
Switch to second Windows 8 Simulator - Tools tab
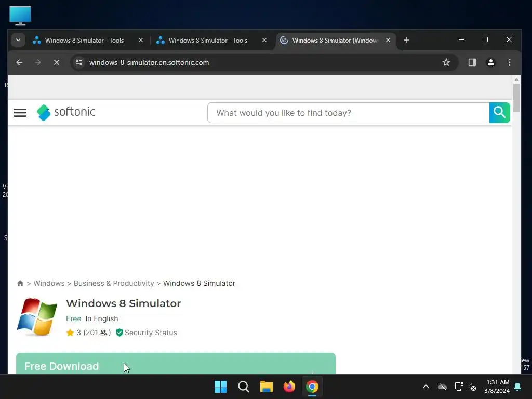(x=208, y=41)
